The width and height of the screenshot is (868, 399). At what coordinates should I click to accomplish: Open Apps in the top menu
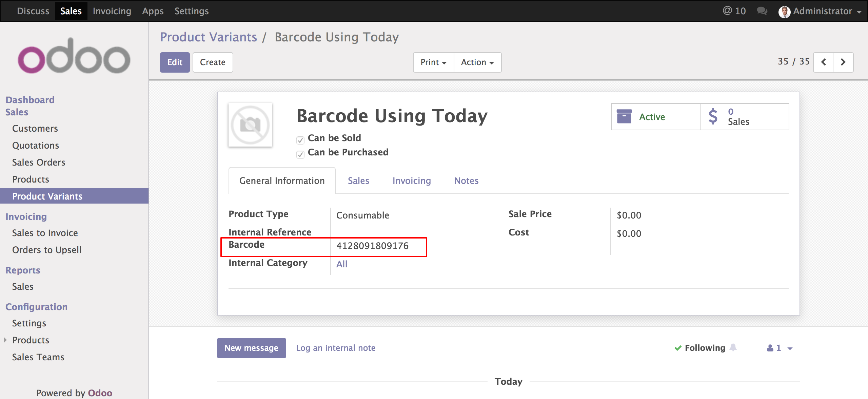[x=153, y=11]
